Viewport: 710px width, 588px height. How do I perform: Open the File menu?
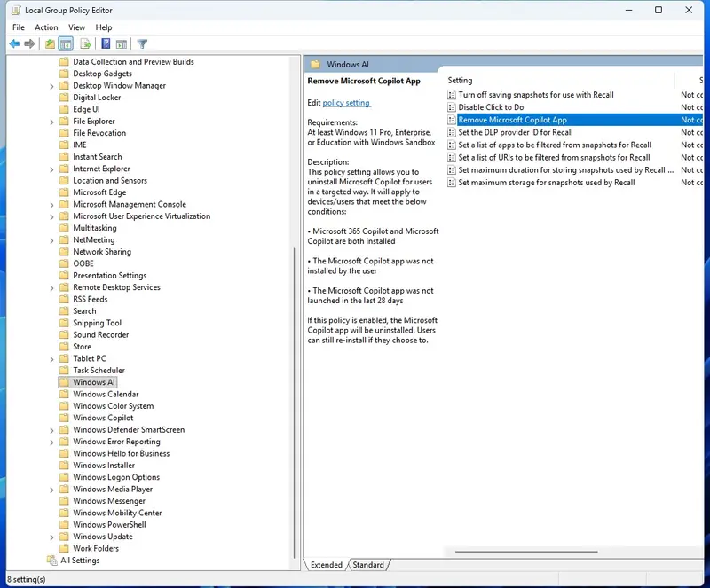tap(19, 27)
